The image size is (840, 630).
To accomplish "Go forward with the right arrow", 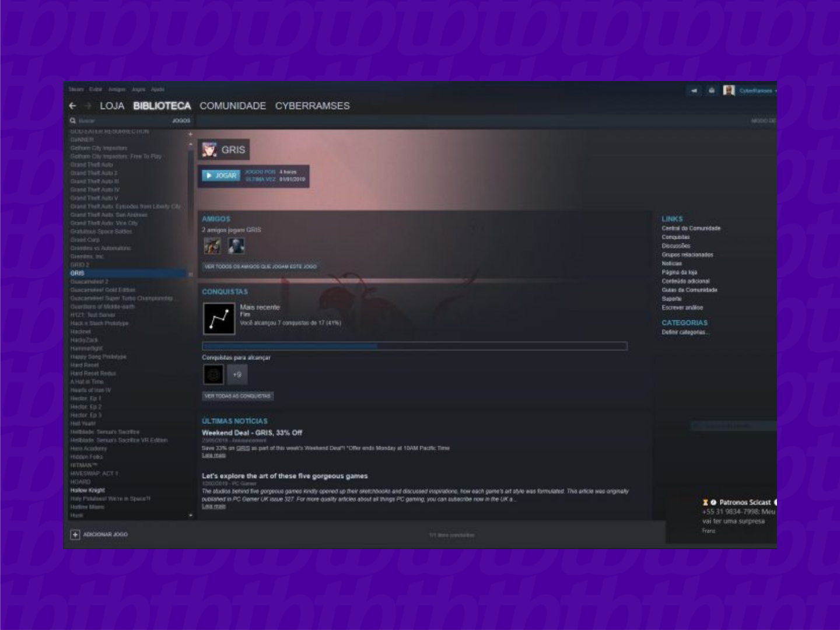I will 88,106.
